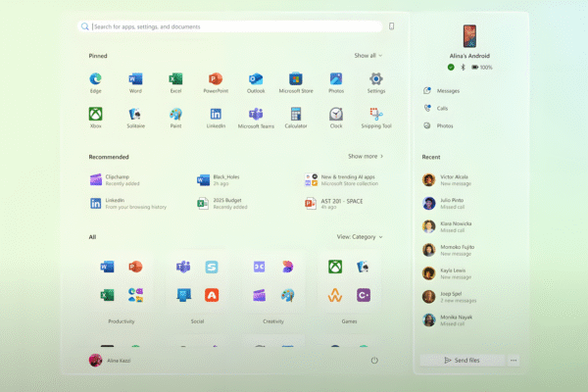The image size is (588, 392).
Task: Open the Alina Kazzi user account
Action: pos(110,361)
